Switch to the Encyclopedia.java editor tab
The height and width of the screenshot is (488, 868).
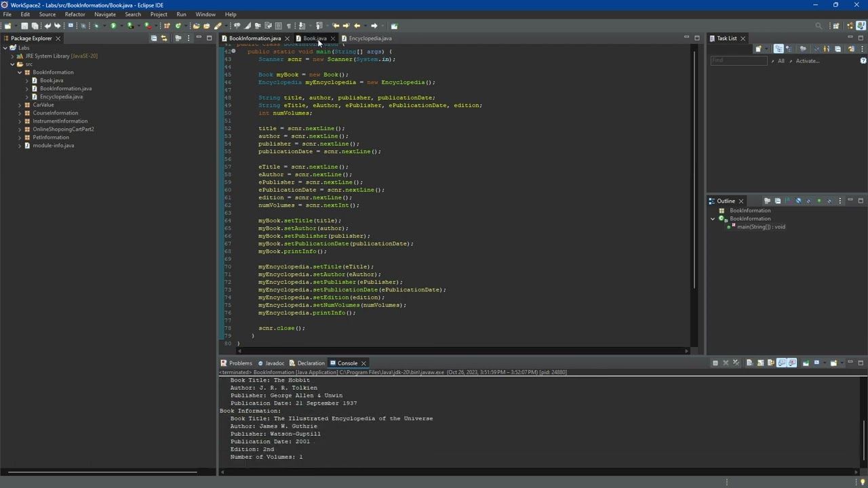tap(370, 39)
